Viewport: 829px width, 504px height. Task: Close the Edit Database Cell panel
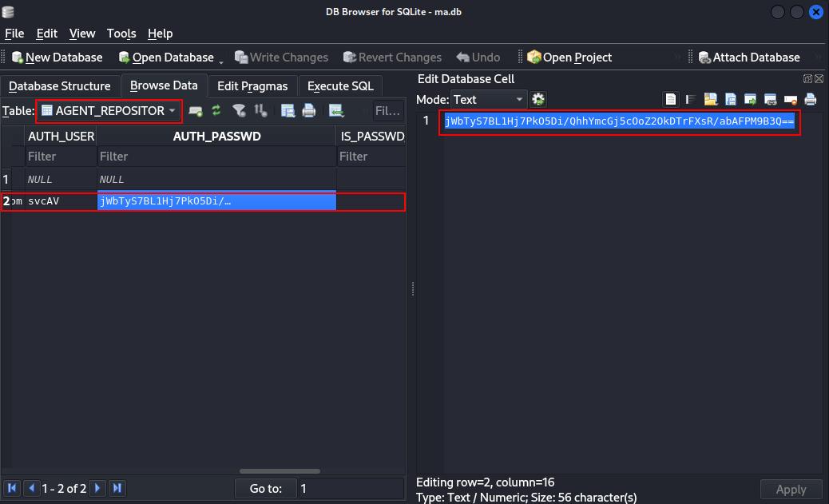[819, 79]
